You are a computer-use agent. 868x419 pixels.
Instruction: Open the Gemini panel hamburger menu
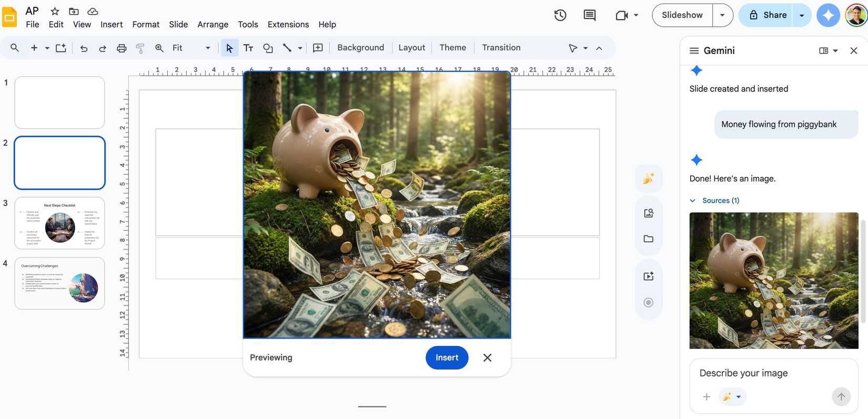(x=694, y=50)
